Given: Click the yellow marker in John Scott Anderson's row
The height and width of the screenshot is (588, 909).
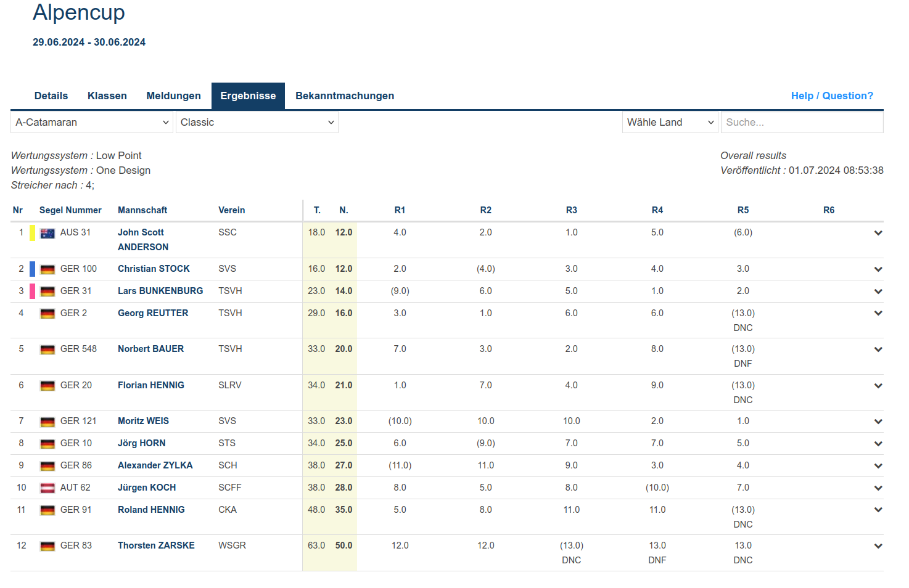Looking at the screenshot, I should (32, 233).
